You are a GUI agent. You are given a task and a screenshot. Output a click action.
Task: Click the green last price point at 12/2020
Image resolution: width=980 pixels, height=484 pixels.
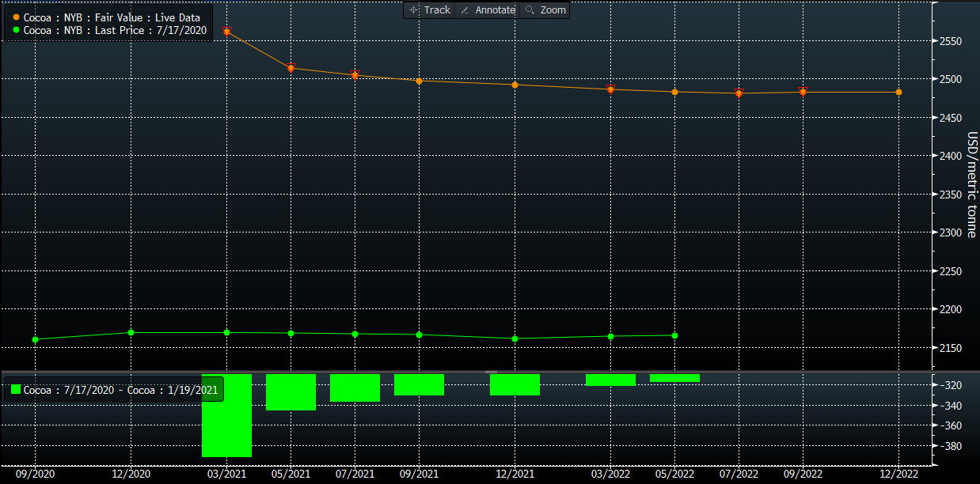pos(131,332)
